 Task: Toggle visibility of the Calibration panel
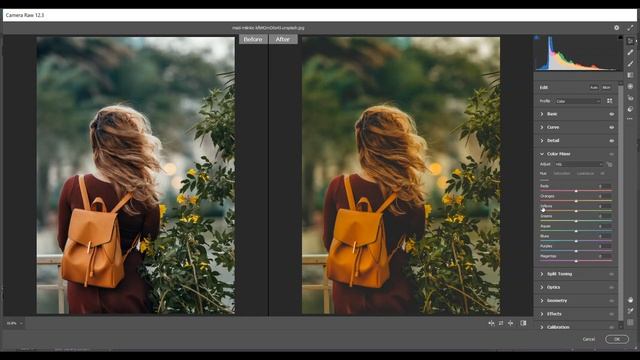611,327
